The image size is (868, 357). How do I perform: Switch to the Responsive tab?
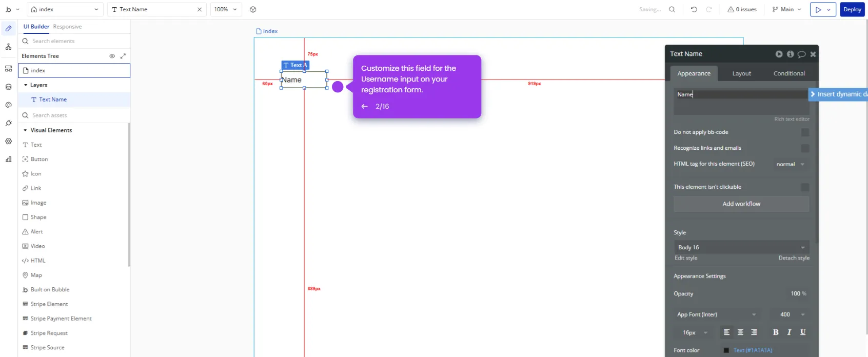point(67,27)
